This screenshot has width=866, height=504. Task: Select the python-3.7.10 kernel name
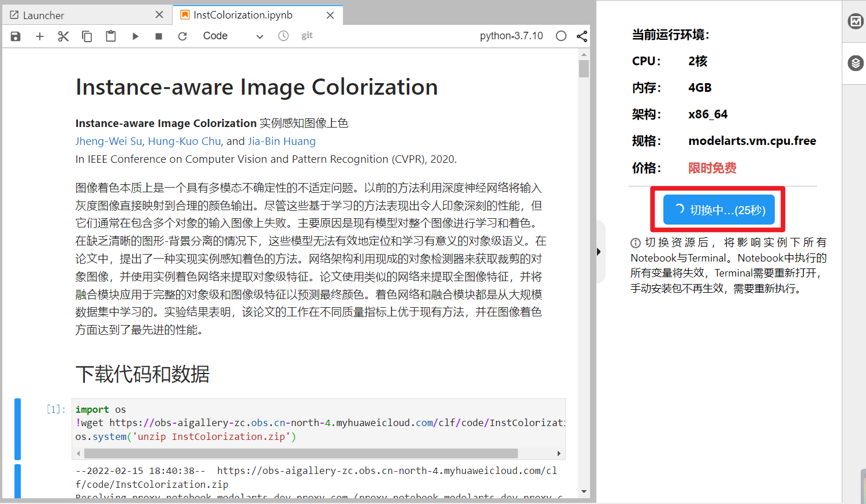point(512,36)
